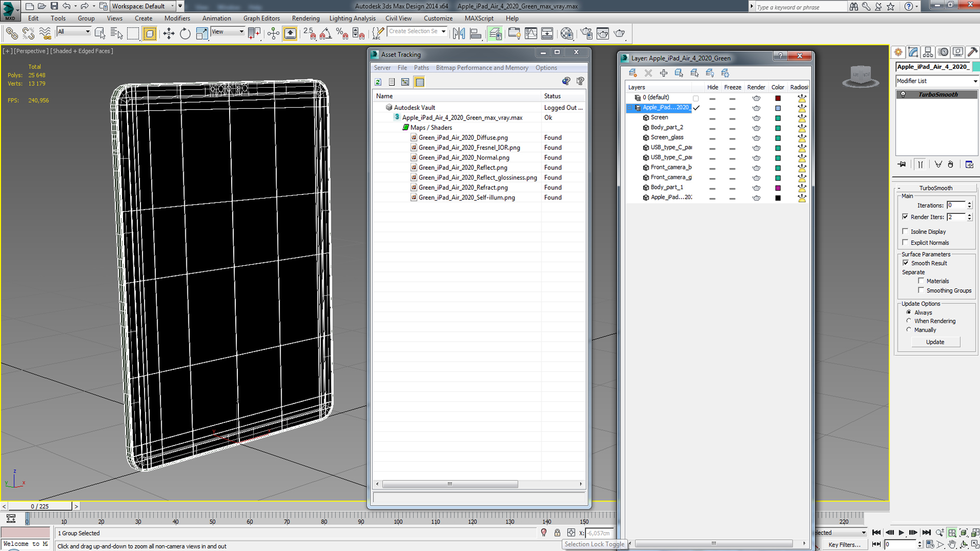Click the Render Production teapot icon
The image size is (980, 551).
pyautogui.click(x=619, y=34)
